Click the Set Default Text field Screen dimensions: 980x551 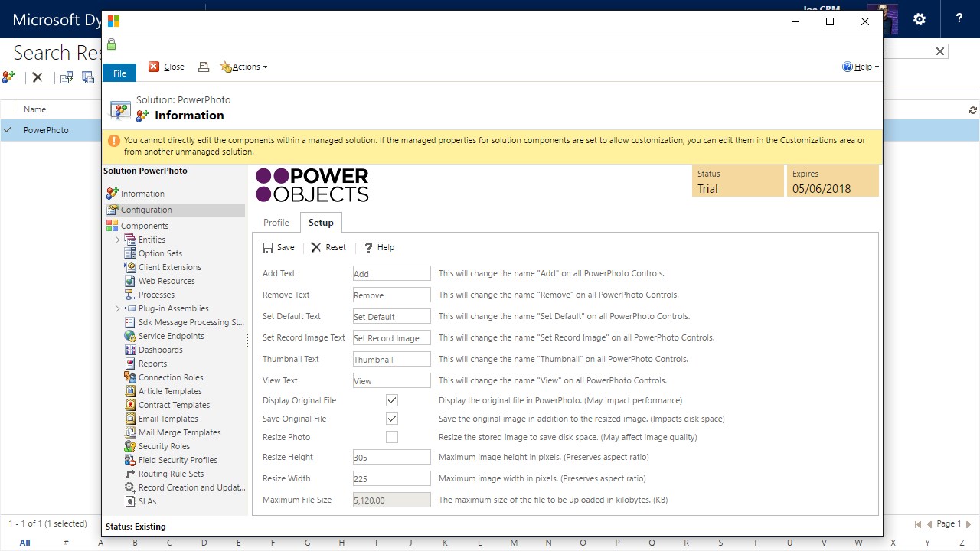click(392, 316)
